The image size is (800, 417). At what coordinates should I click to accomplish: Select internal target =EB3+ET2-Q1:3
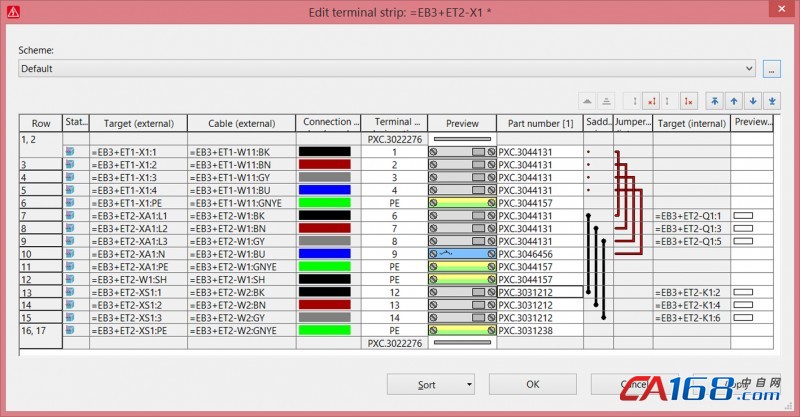(691, 228)
